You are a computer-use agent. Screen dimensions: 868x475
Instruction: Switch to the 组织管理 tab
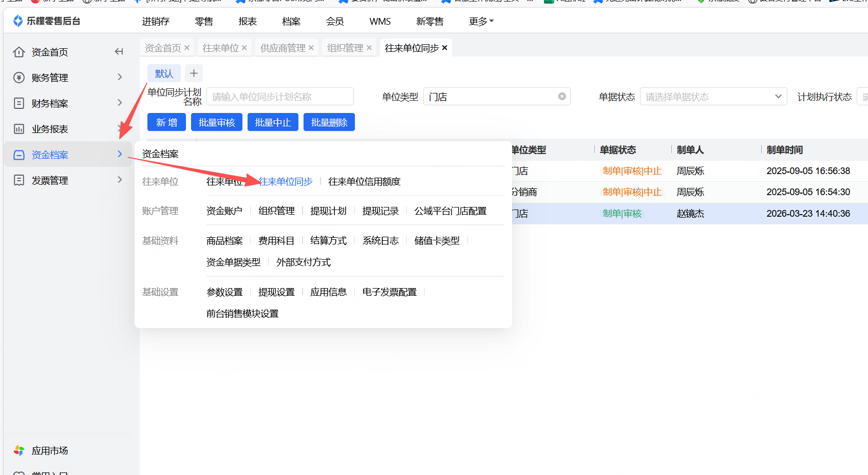point(345,48)
